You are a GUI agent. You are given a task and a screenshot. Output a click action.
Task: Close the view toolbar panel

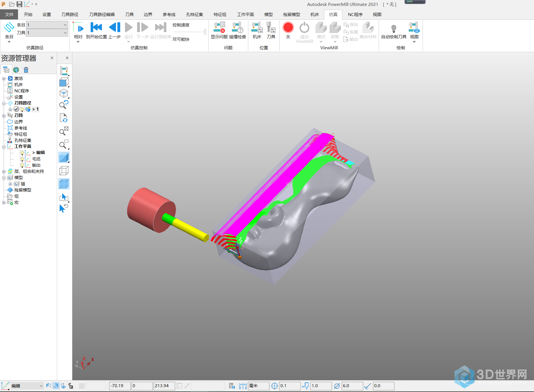tap(67, 58)
